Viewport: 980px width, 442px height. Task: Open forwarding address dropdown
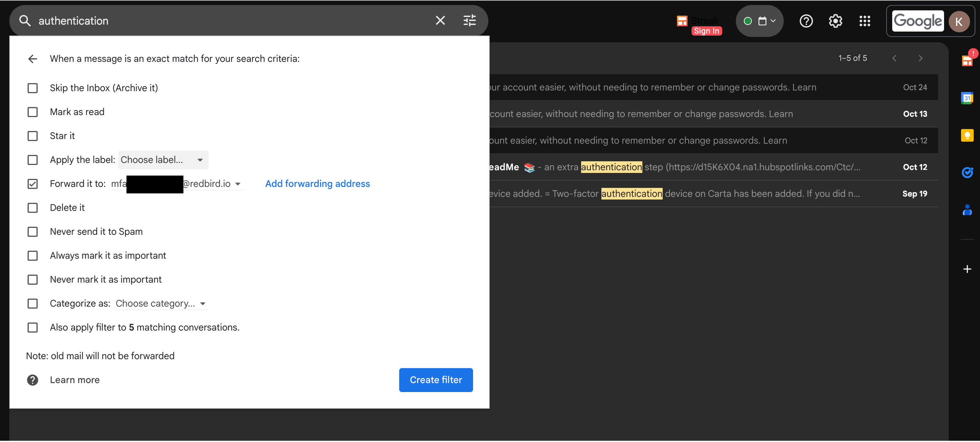[x=238, y=184]
